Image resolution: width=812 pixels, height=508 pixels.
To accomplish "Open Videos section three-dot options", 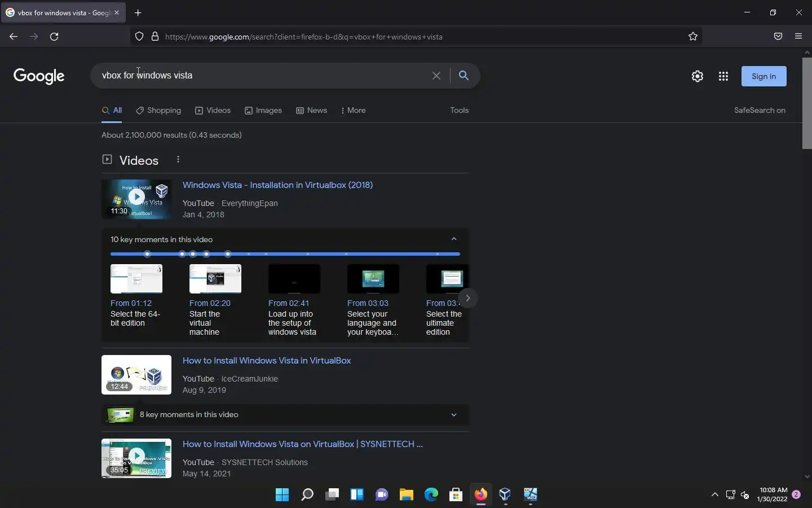I will pyautogui.click(x=178, y=160).
